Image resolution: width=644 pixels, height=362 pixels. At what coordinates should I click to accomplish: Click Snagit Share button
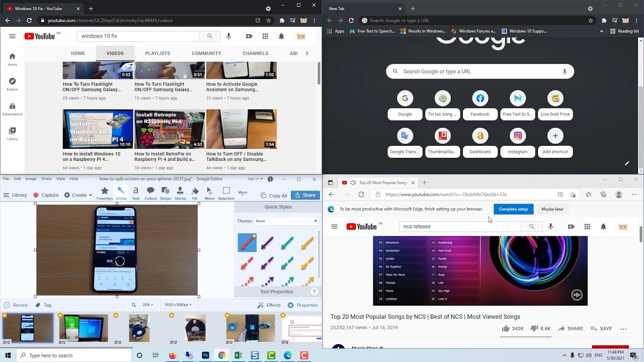point(305,195)
